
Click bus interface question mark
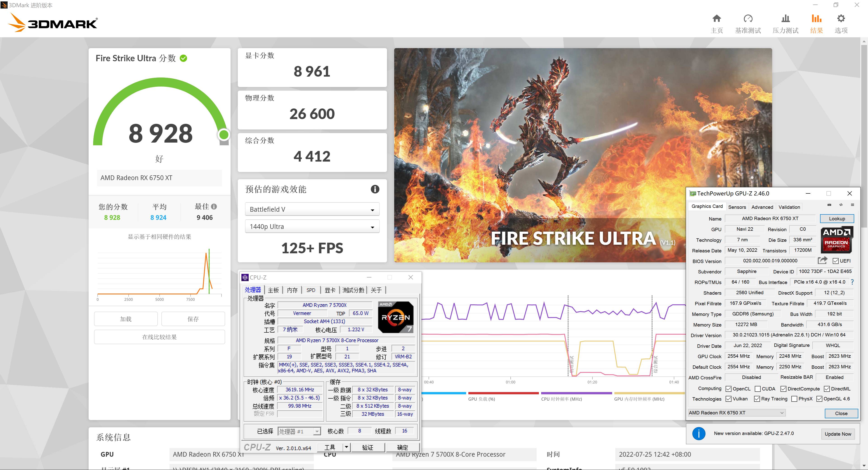[x=852, y=282]
